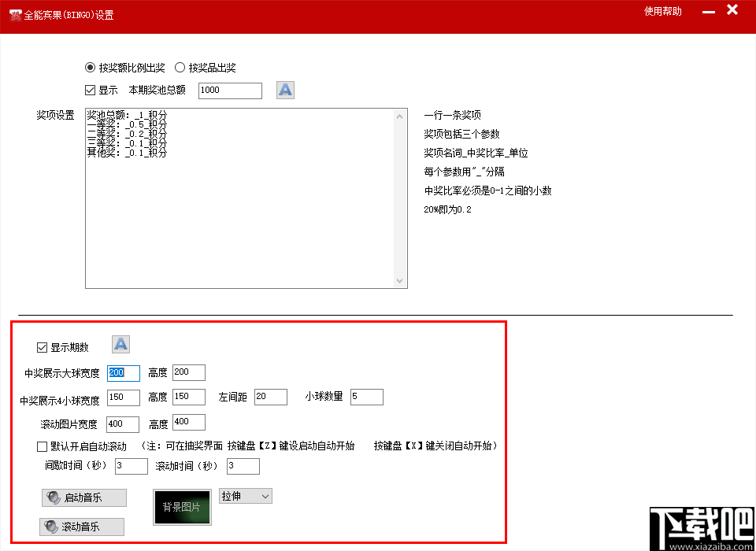Viewport: 756px width, 551px height.
Task: Click the 小球数量 input showing 5
Action: (x=366, y=397)
